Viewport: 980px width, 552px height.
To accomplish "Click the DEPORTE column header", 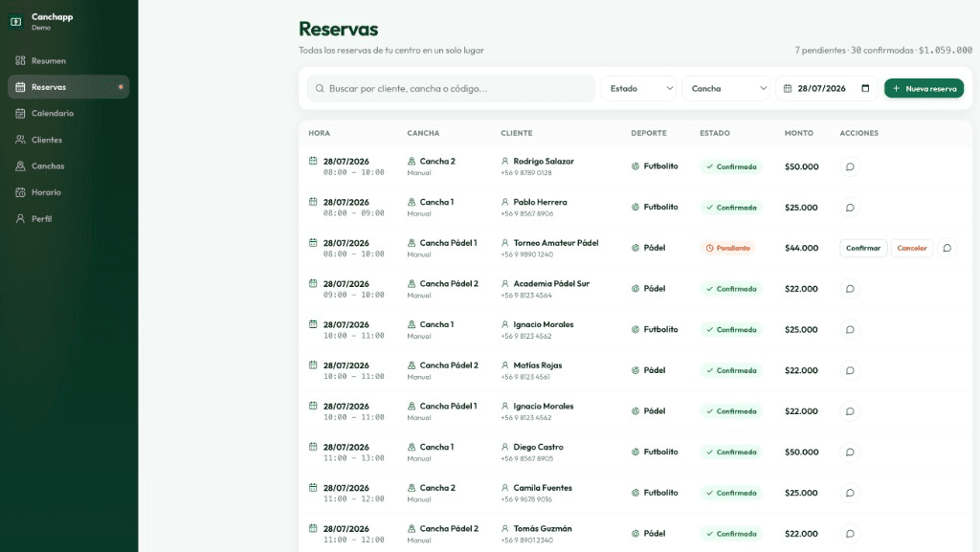I will [649, 133].
